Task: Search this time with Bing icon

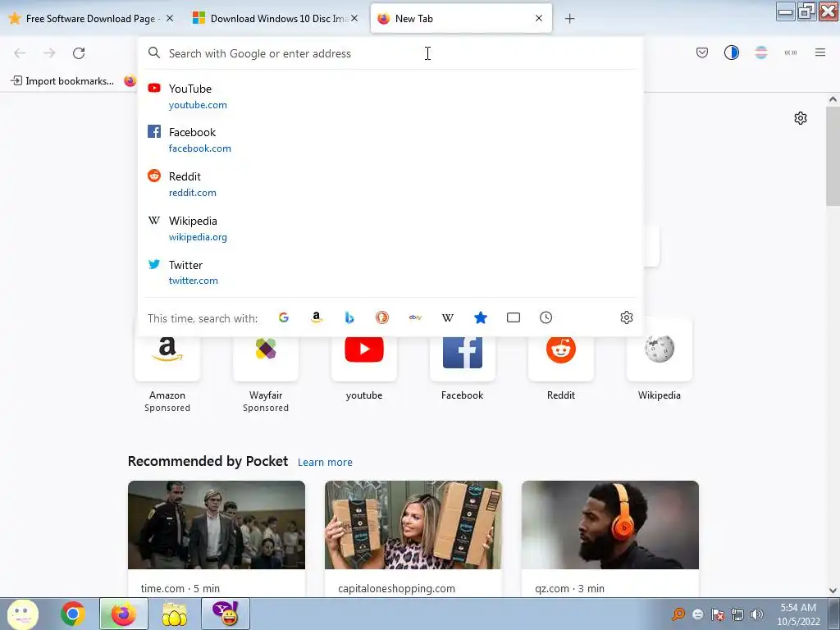Action: click(x=349, y=317)
